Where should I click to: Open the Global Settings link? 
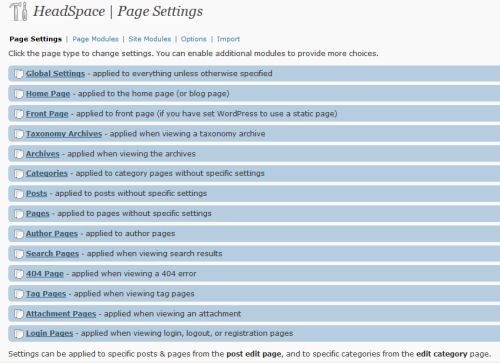click(x=56, y=73)
